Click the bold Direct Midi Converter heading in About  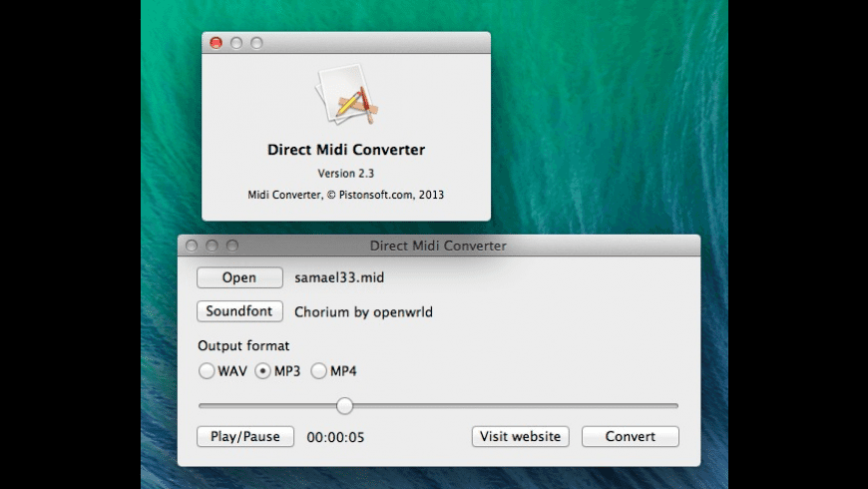pyautogui.click(x=346, y=150)
